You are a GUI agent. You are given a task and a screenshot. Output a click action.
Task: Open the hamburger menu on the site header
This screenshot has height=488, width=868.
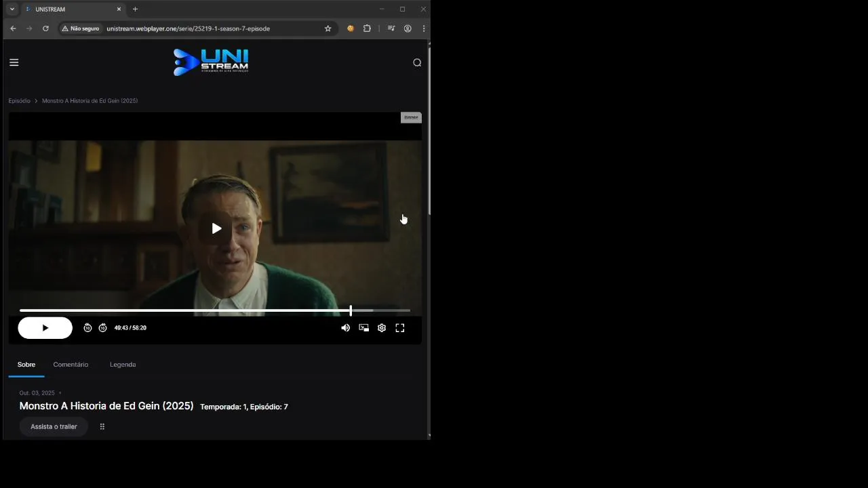point(14,62)
